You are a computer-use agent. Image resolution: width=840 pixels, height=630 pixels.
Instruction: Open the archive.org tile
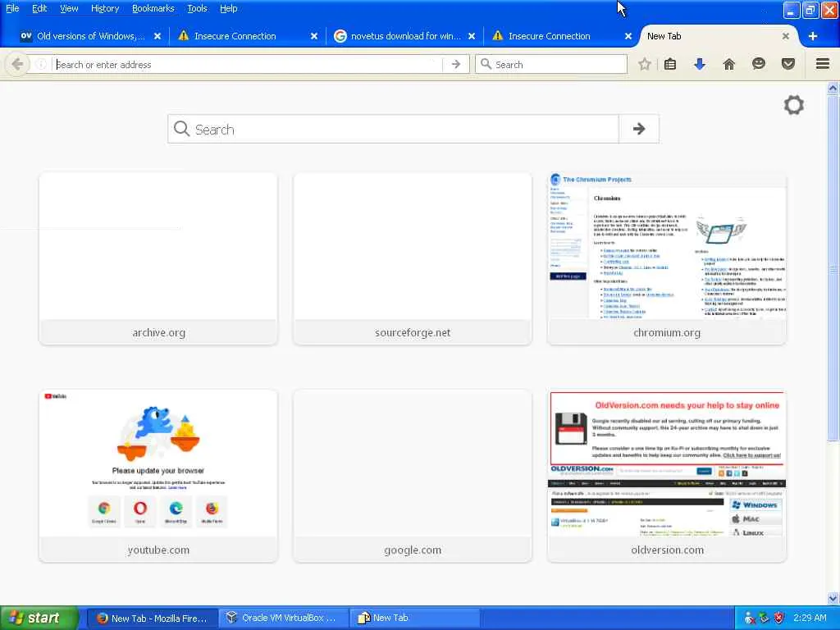click(158, 258)
